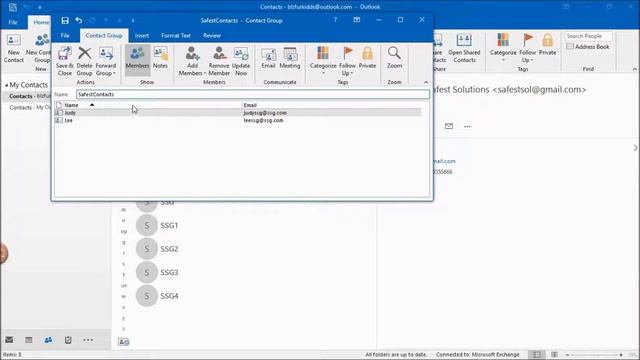The image size is (640, 360).
Task: Collapse the main Outlook ribbon
Action: pos(635,69)
